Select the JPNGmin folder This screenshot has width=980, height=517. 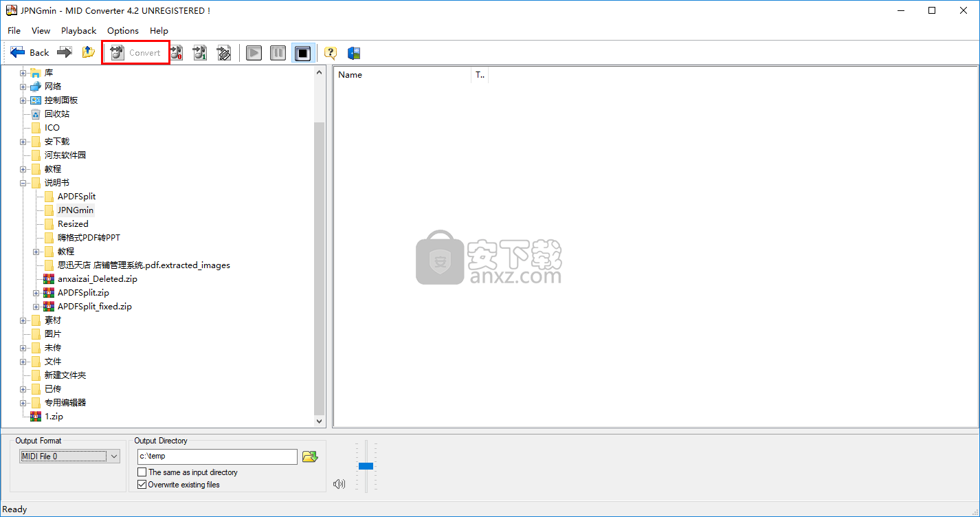pos(76,210)
